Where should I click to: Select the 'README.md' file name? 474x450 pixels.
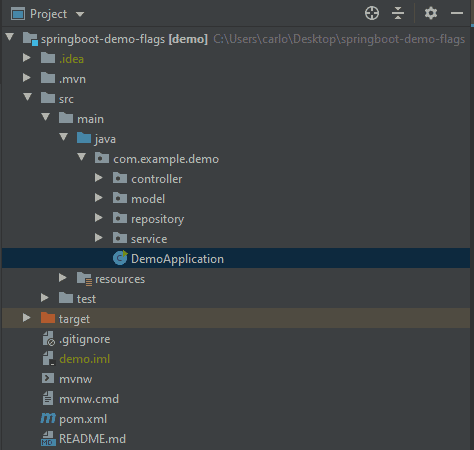pyautogui.click(x=93, y=439)
